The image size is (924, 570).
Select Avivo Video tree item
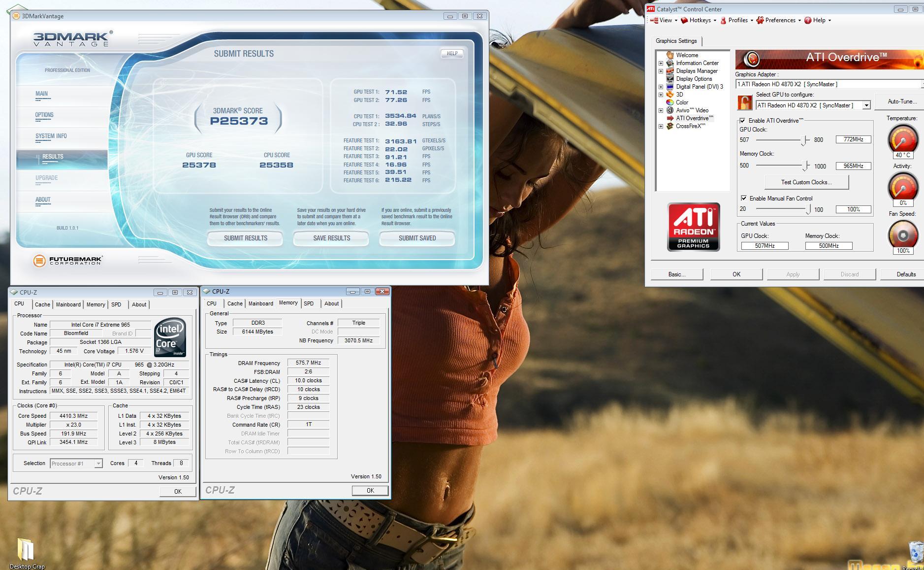[692, 110]
